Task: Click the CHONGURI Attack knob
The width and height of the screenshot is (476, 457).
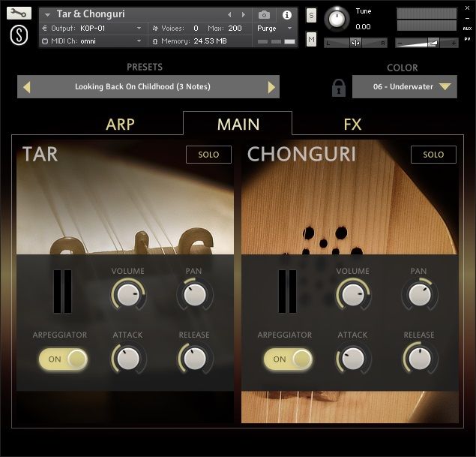Action: (x=352, y=358)
